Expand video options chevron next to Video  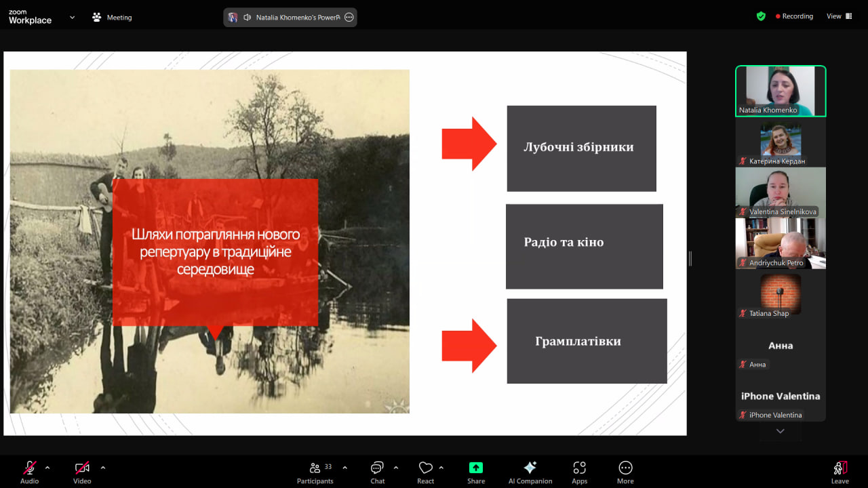click(103, 468)
